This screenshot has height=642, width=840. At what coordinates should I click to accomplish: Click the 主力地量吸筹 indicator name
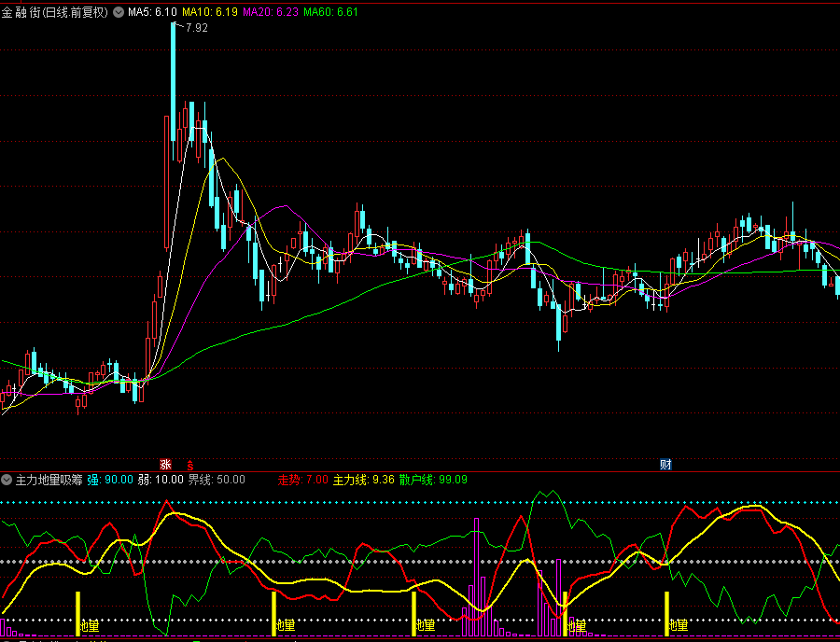(49, 480)
